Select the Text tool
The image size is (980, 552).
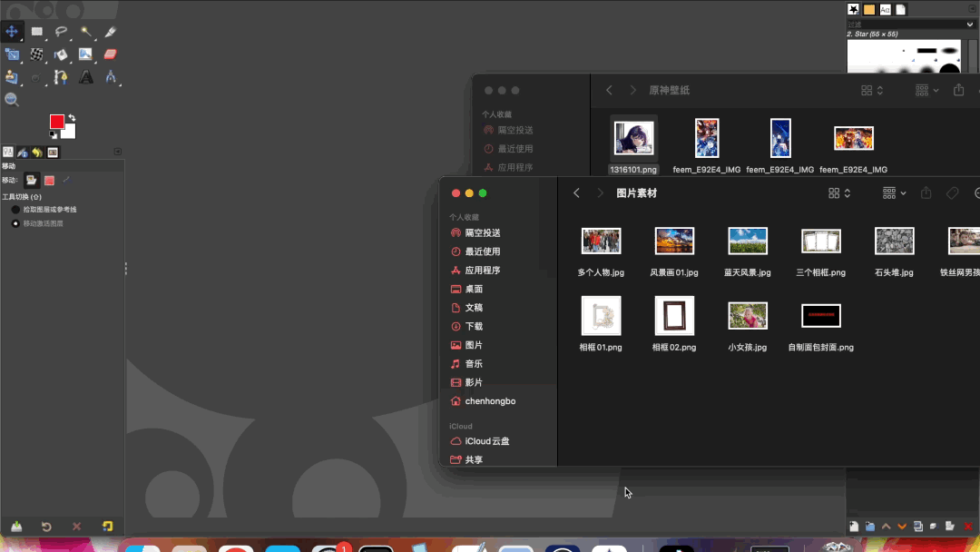point(85,77)
